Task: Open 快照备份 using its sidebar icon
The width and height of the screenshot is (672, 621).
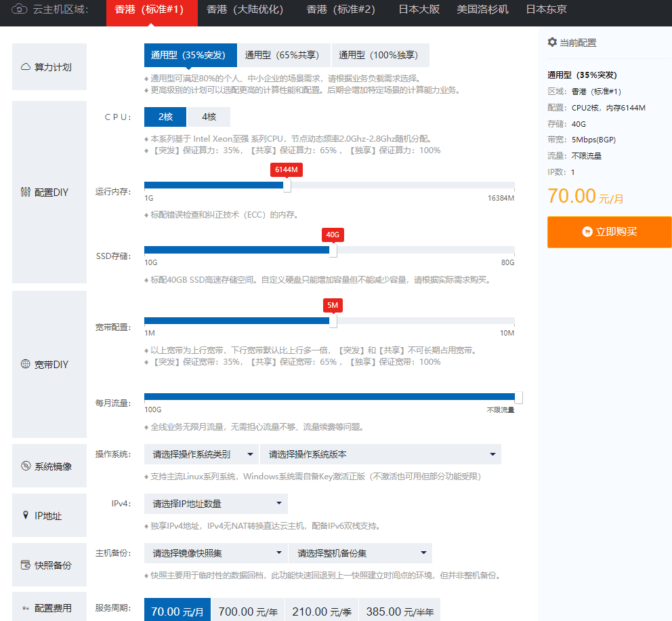Action: point(24,564)
